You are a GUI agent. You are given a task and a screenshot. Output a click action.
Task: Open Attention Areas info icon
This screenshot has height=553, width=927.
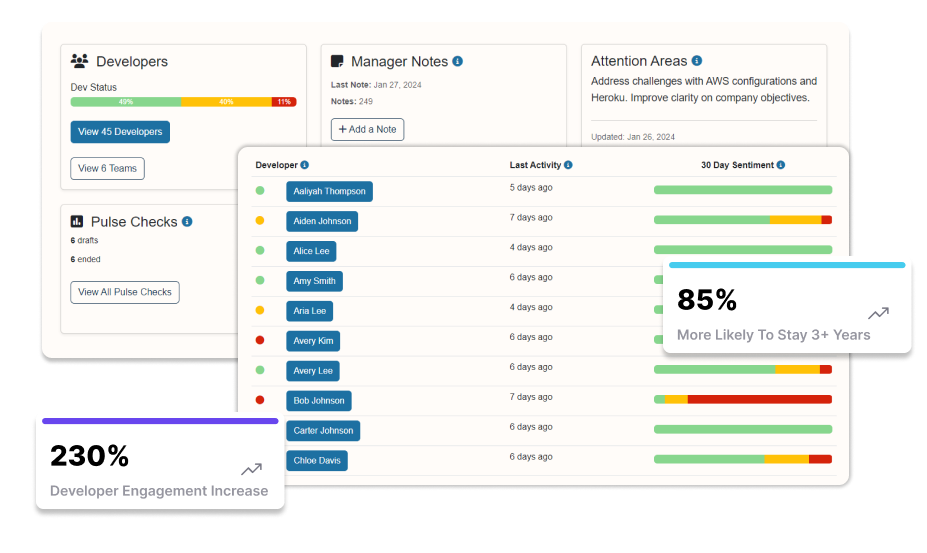pos(697,60)
